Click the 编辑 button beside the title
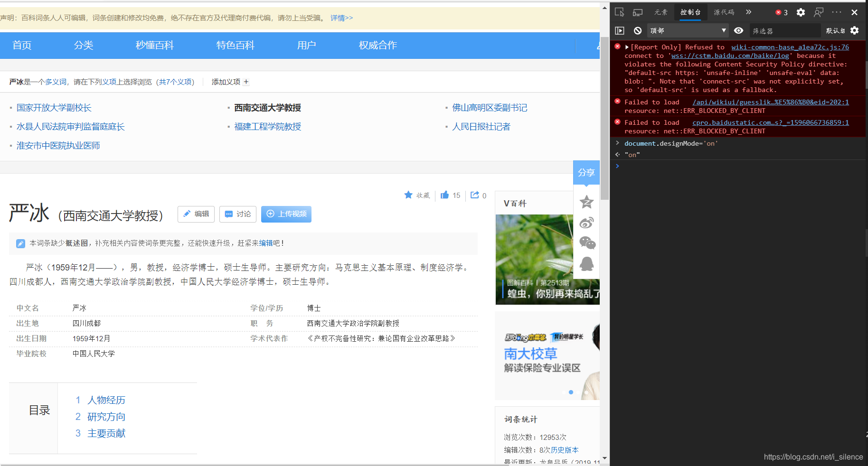The height and width of the screenshot is (466, 868). coord(196,214)
